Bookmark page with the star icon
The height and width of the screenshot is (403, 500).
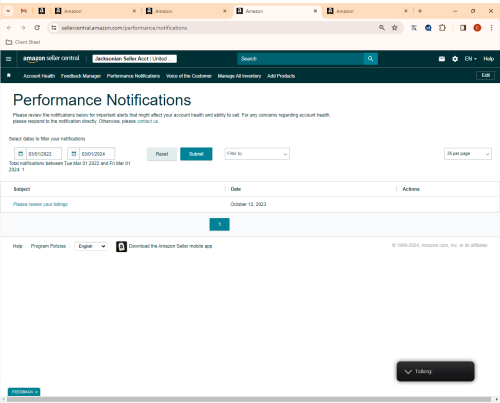(x=395, y=28)
